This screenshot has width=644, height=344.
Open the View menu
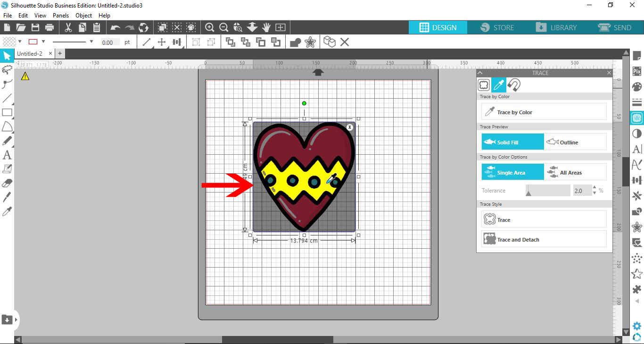[40, 16]
